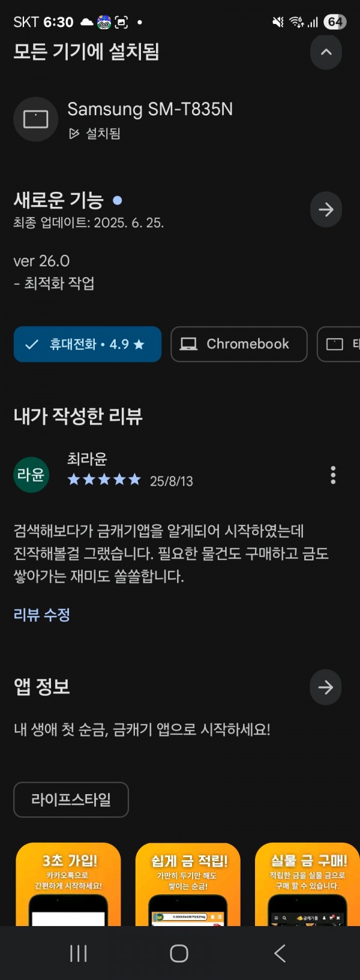Tap the Samsung SM-T835N tablet icon

click(x=35, y=119)
